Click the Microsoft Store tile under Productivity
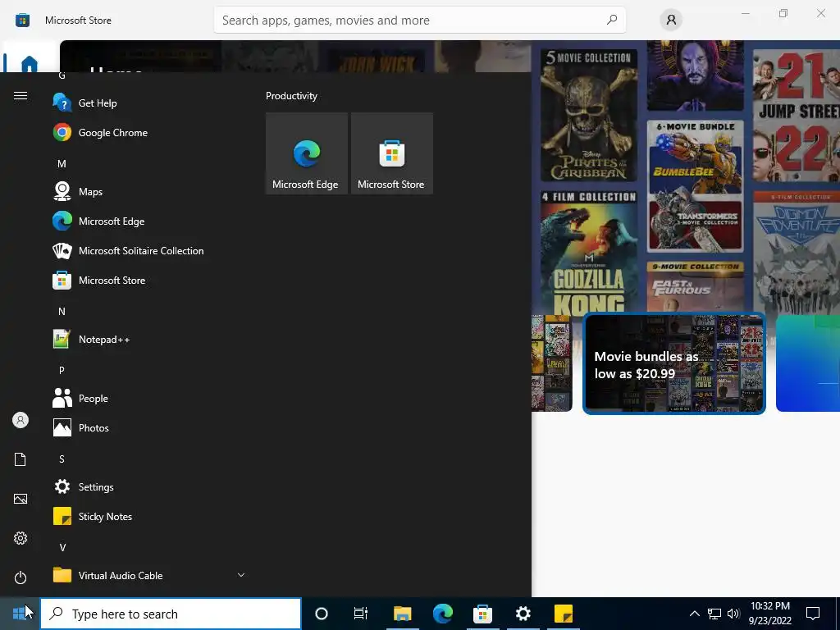The image size is (840, 630). pos(391,153)
